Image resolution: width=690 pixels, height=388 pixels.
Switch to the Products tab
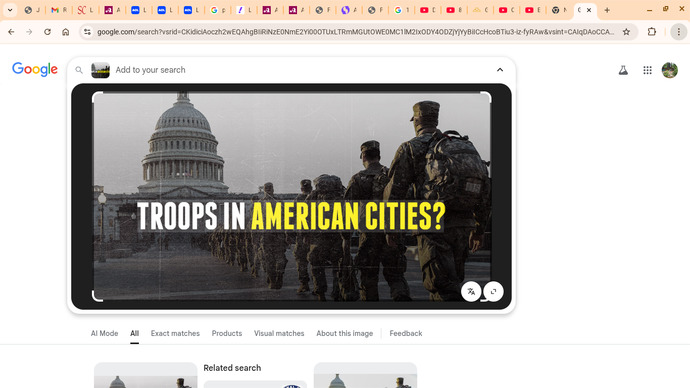(227, 333)
